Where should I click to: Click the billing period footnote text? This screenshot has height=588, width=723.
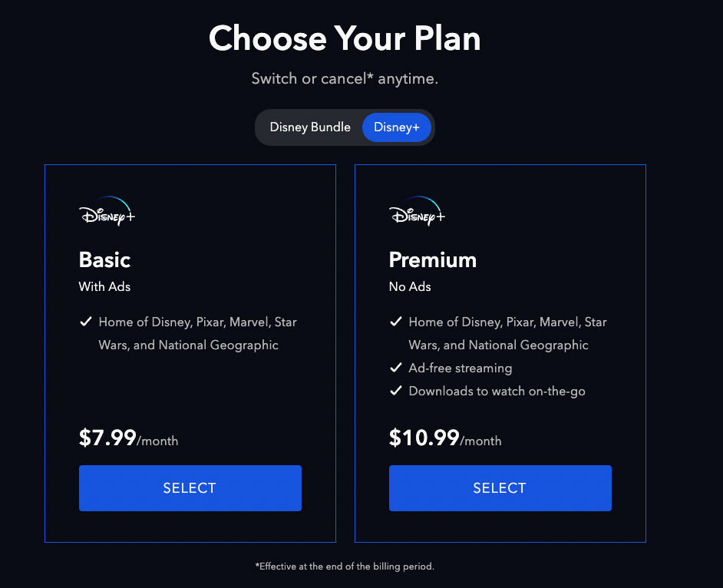tap(345, 566)
